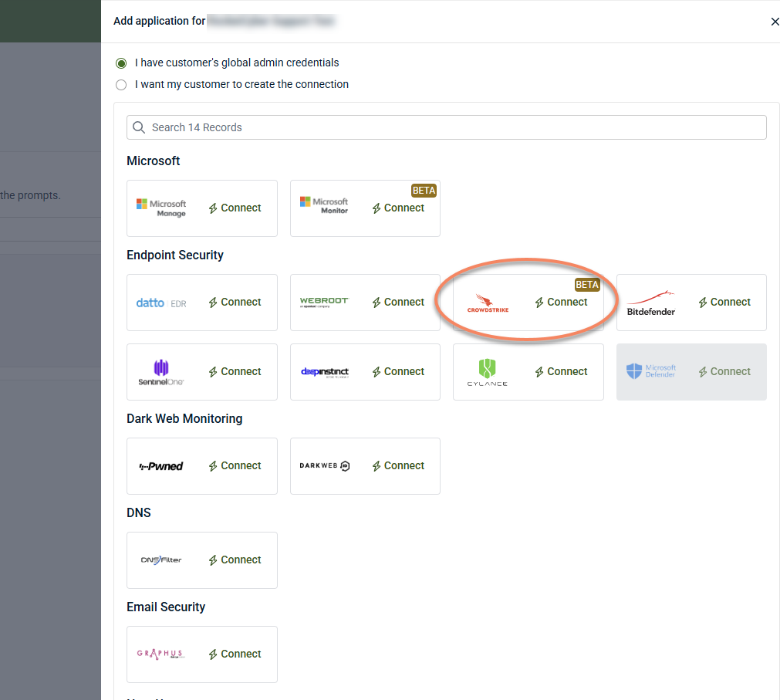This screenshot has height=700, width=780.
Task: Click the BETA badge on CrowdStrike
Action: point(587,285)
